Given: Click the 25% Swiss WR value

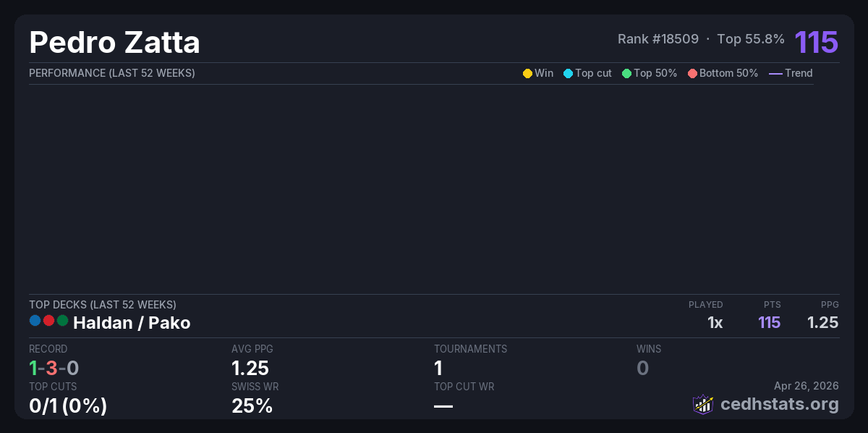Looking at the screenshot, I should [252, 406].
